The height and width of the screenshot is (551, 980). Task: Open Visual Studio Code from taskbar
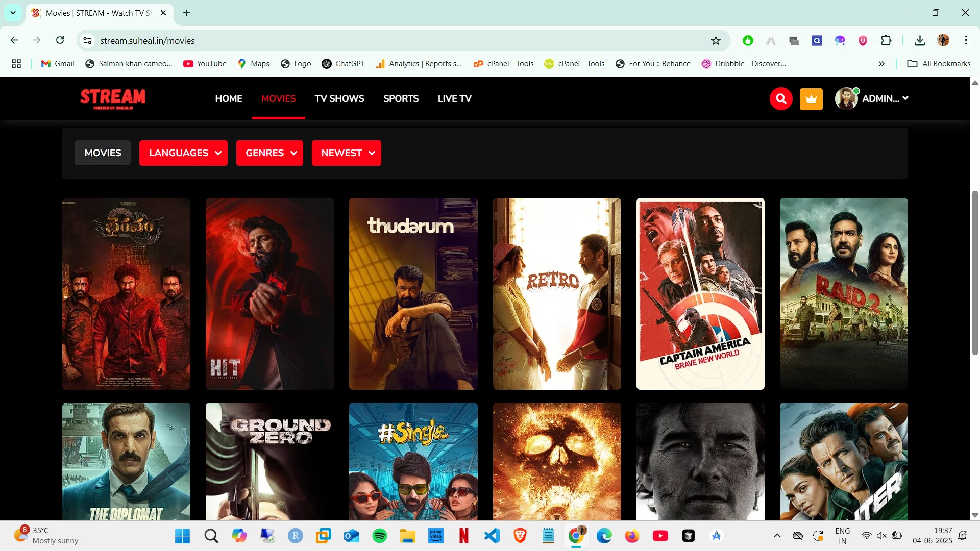[x=492, y=536]
